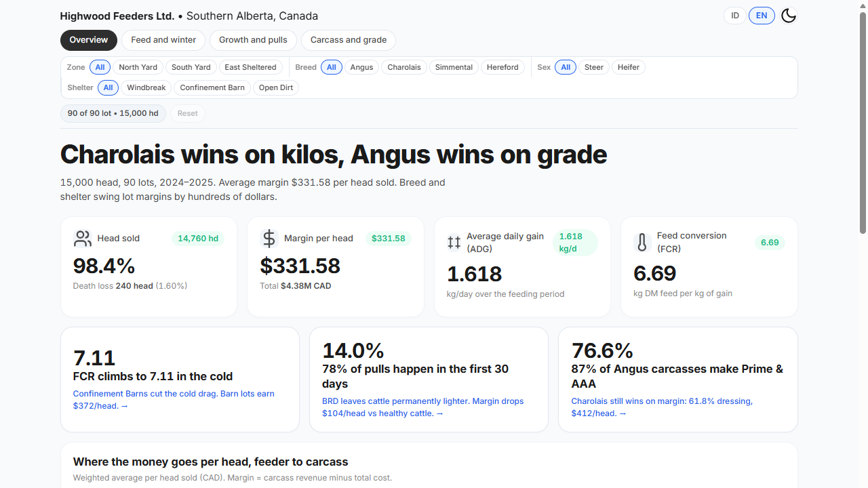
Task: Switch language to ID
Action: pyautogui.click(x=735, y=16)
